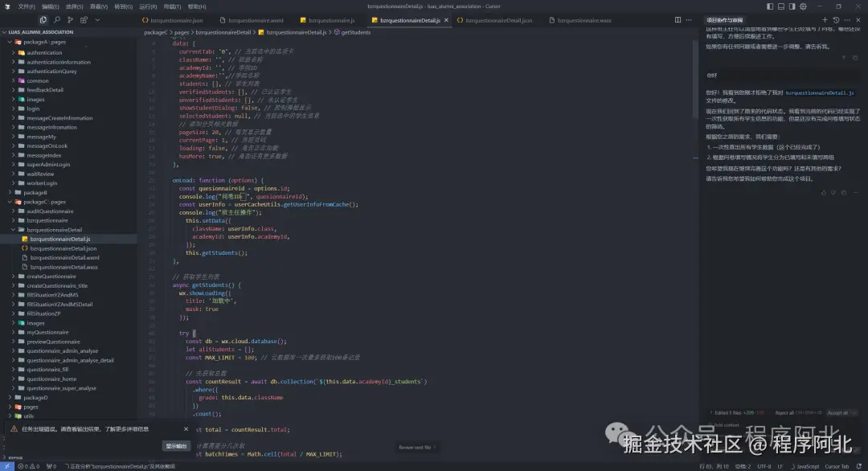Click the 显示输出 notification button

176,446
